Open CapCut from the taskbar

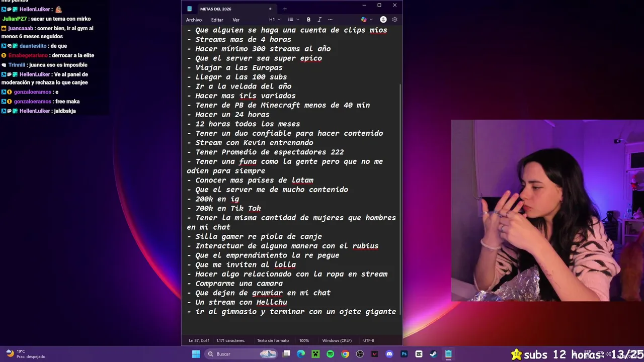(x=419, y=354)
